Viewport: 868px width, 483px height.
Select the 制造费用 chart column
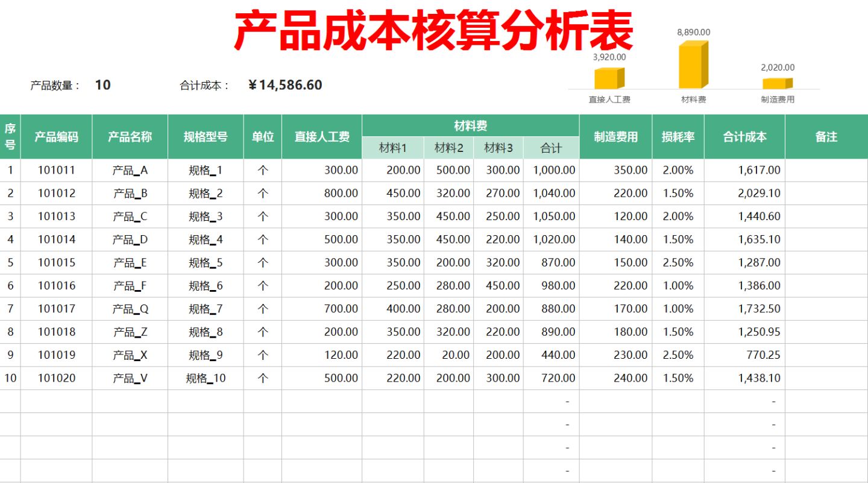pos(778,81)
